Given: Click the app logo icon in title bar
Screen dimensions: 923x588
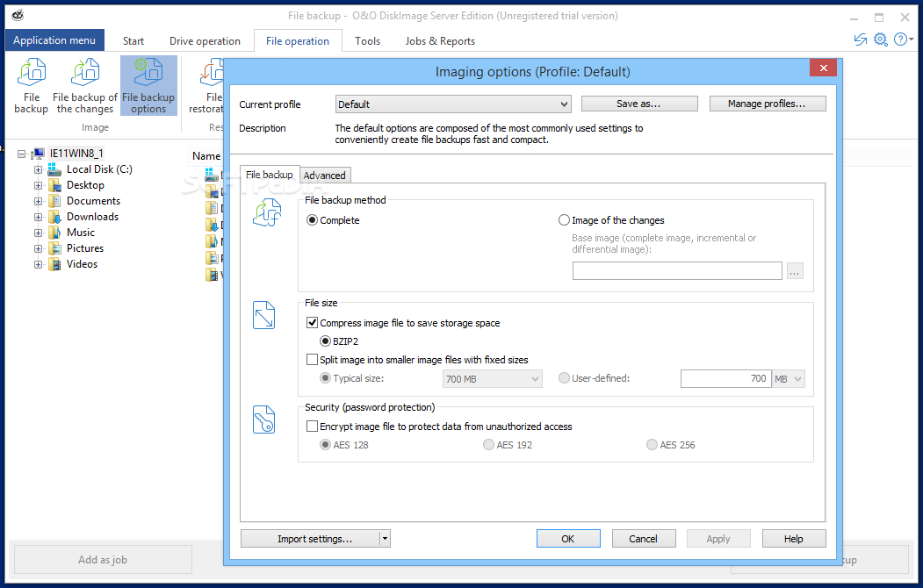Looking at the screenshot, I should click(18, 15).
